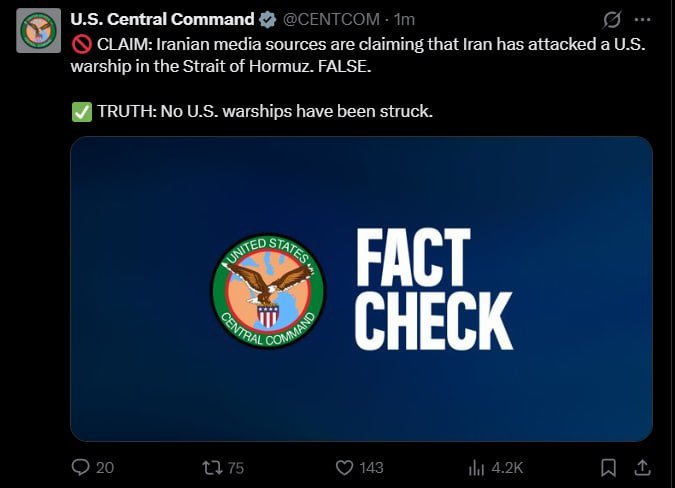The width and height of the screenshot is (675, 488).
Task: Click the repost count of 75
Action: (235, 468)
